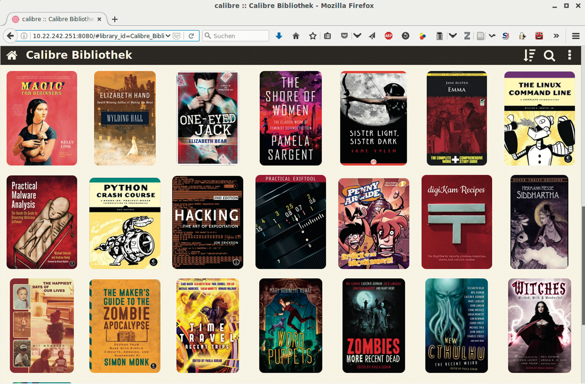Expand the URL history dropdown arrow
This screenshot has height=392, width=585.
[168, 36]
